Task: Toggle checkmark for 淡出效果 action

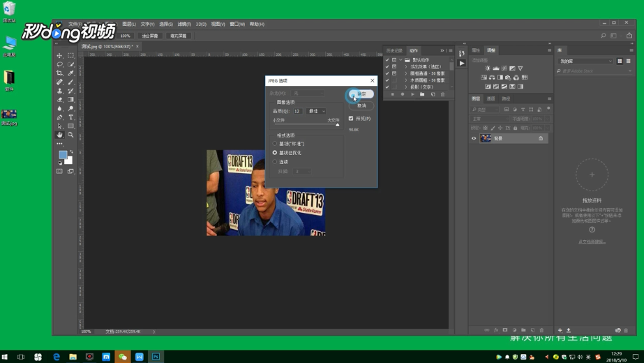Action: [387, 66]
